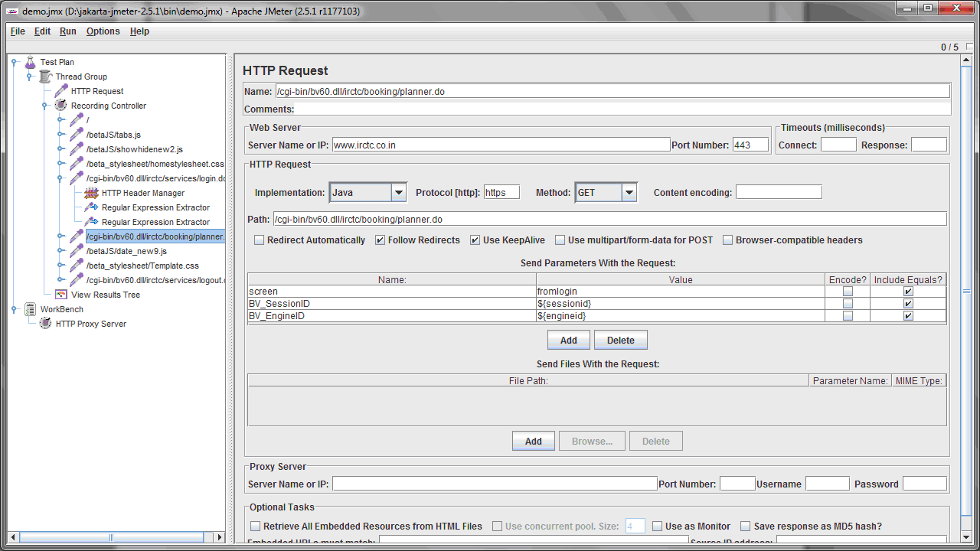Image resolution: width=980 pixels, height=551 pixels.
Task: Open the Edit menu
Action: 42,31
